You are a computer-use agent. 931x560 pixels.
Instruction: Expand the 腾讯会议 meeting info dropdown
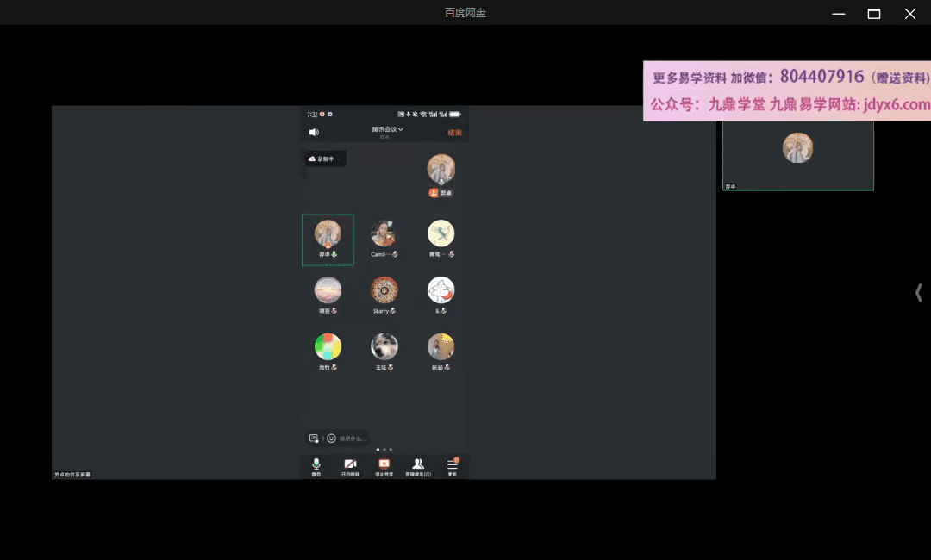[x=387, y=129]
